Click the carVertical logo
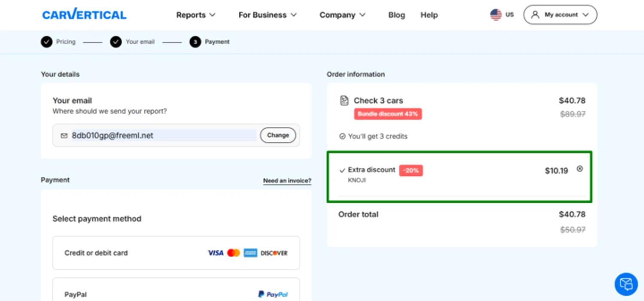 tap(84, 15)
